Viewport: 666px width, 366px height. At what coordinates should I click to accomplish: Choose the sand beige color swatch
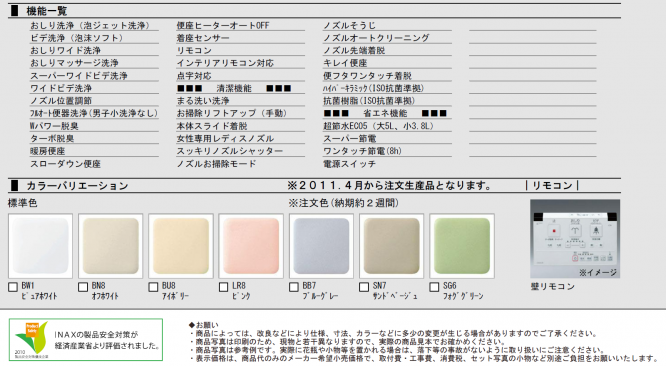[392, 246]
